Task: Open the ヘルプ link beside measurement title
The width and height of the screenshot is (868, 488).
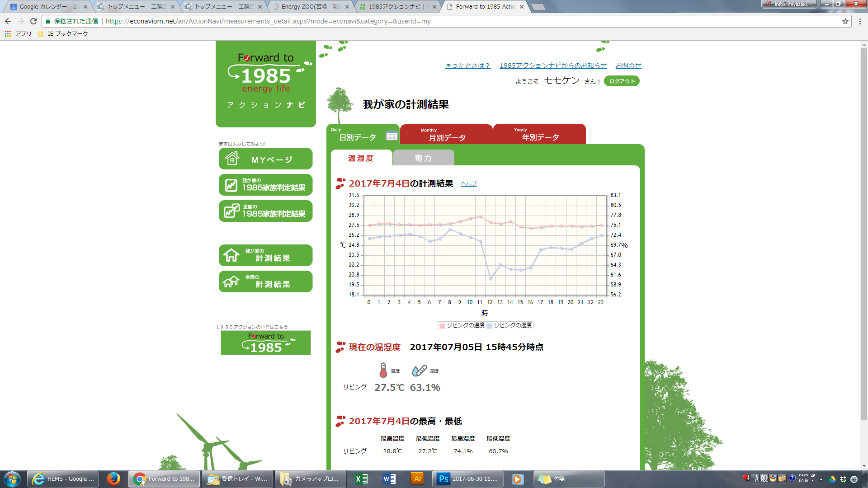Action: point(469,184)
